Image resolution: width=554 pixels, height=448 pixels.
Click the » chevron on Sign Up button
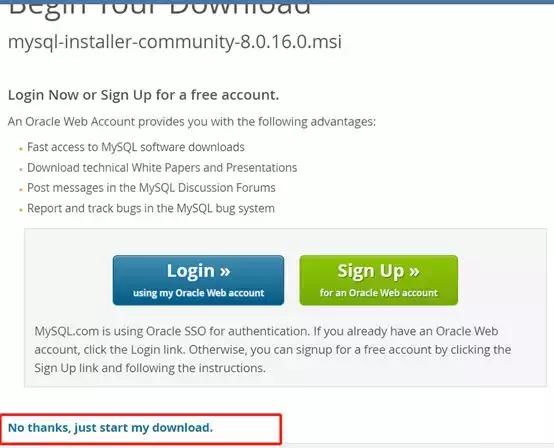pyautogui.click(x=414, y=271)
